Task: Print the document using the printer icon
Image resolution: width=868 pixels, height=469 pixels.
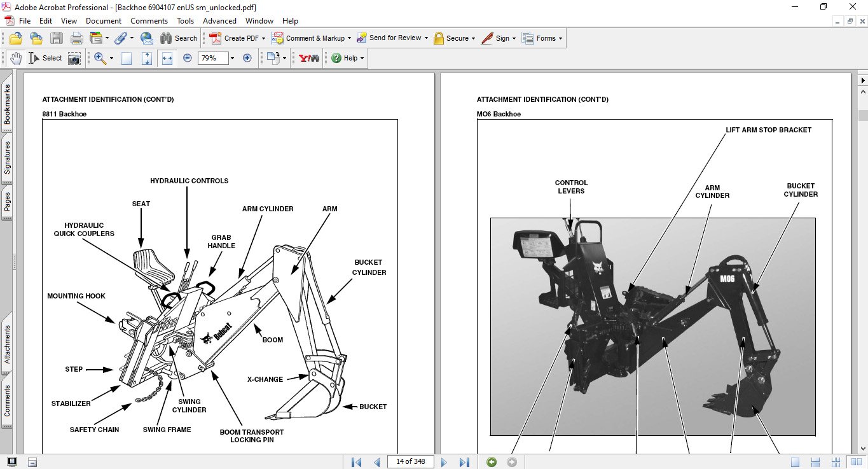Action: (76, 38)
